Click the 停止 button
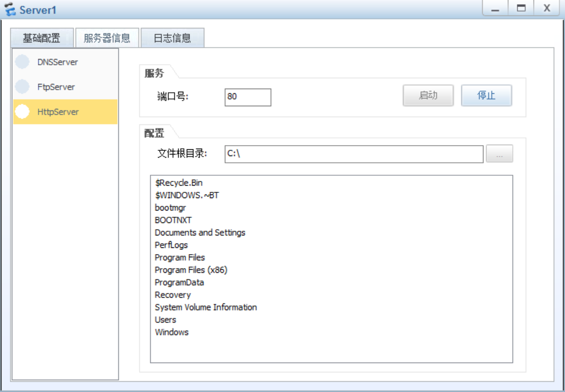The width and height of the screenshot is (565, 392). click(486, 95)
